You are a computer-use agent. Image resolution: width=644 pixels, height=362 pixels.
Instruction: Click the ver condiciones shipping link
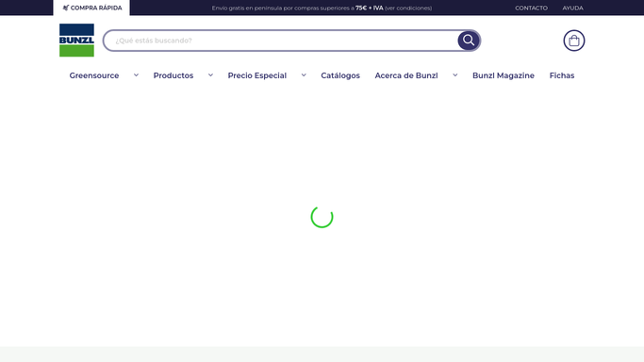click(408, 8)
